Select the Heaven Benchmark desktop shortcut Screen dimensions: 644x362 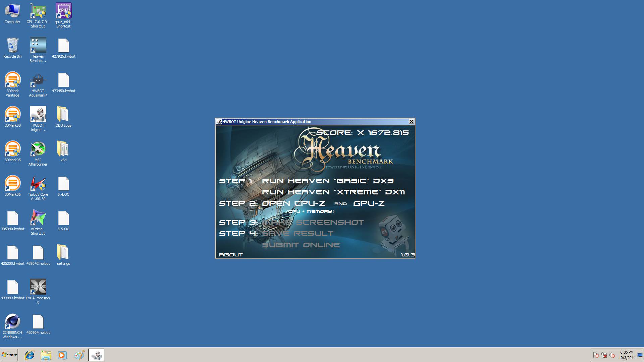[x=38, y=50]
